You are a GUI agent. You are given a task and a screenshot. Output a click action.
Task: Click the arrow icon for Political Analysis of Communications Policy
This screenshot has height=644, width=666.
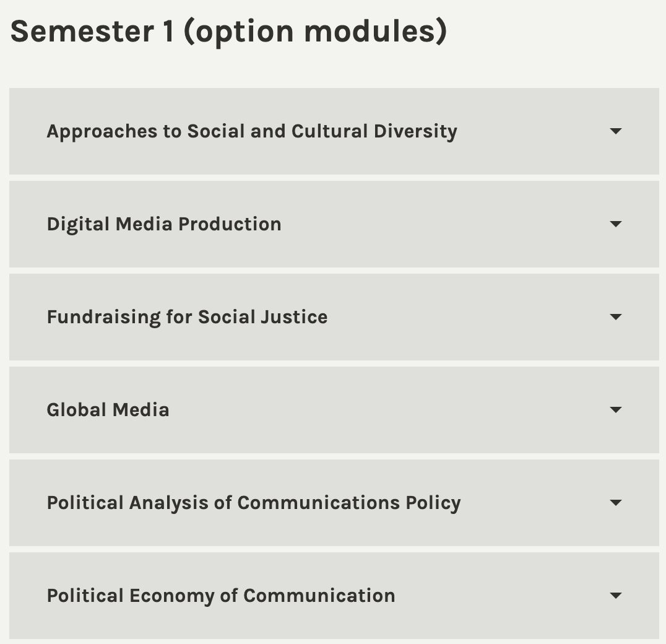point(615,503)
